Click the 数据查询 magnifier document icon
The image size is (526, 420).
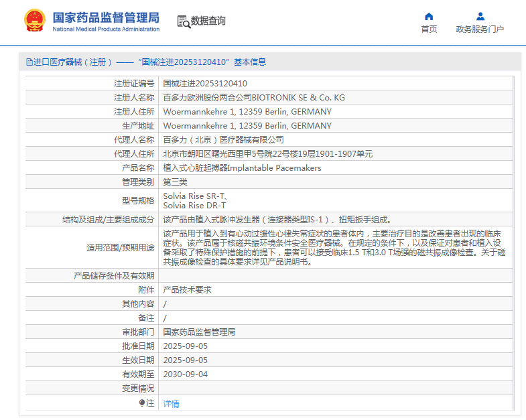184,21
